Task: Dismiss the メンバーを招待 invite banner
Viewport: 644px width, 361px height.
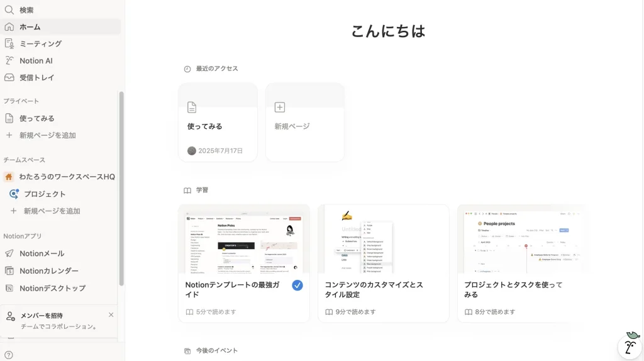Action: pyautogui.click(x=111, y=315)
